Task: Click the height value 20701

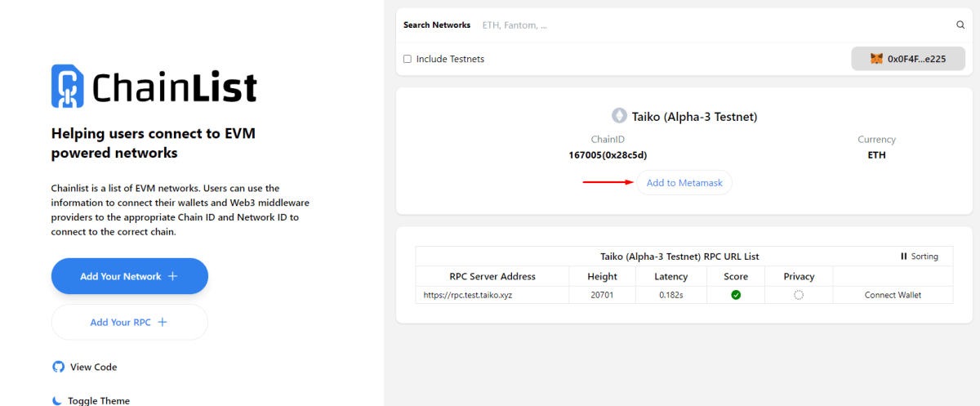Action: coord(602,295)
